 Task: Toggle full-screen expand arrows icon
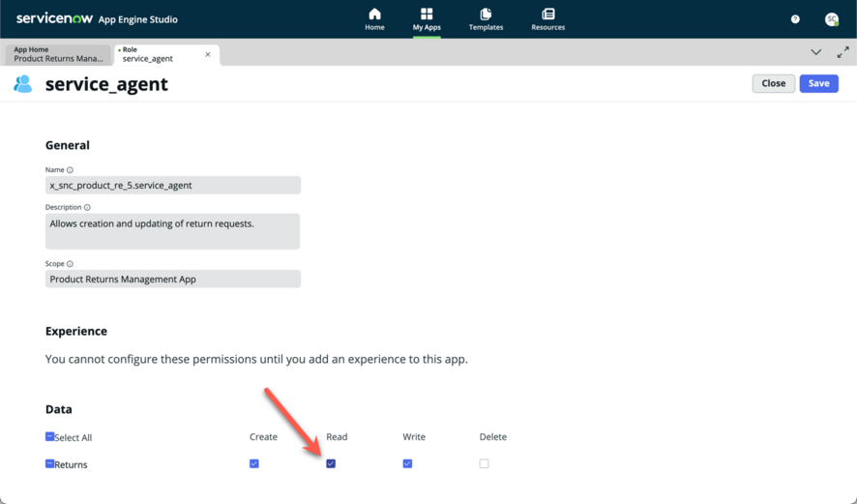coord(842,52)
